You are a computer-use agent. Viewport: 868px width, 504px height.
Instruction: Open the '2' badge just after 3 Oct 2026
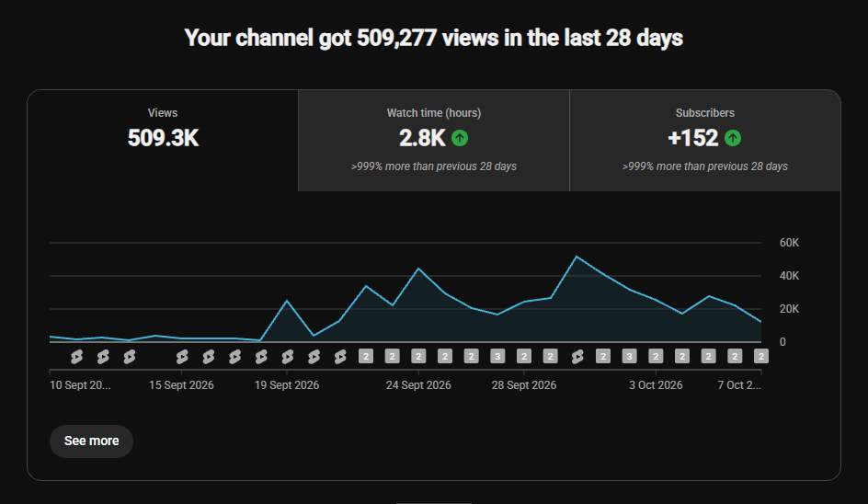pos(682,356)
